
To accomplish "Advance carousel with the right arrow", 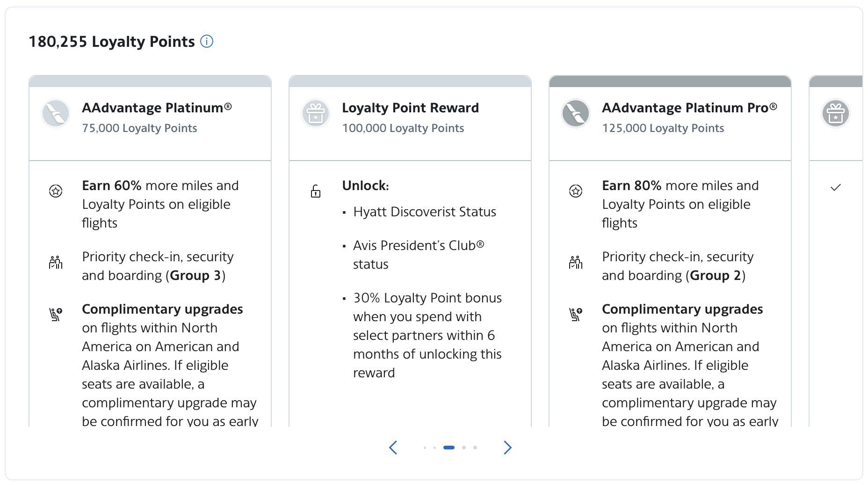I will (x=508, y=448).
